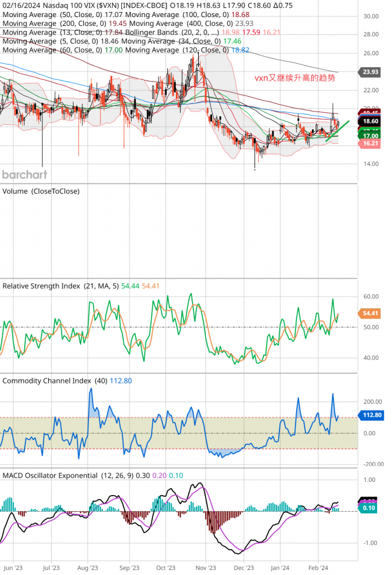
Task: Select the Moving Average (120, Close, 0) legend label
Action: 177,50
